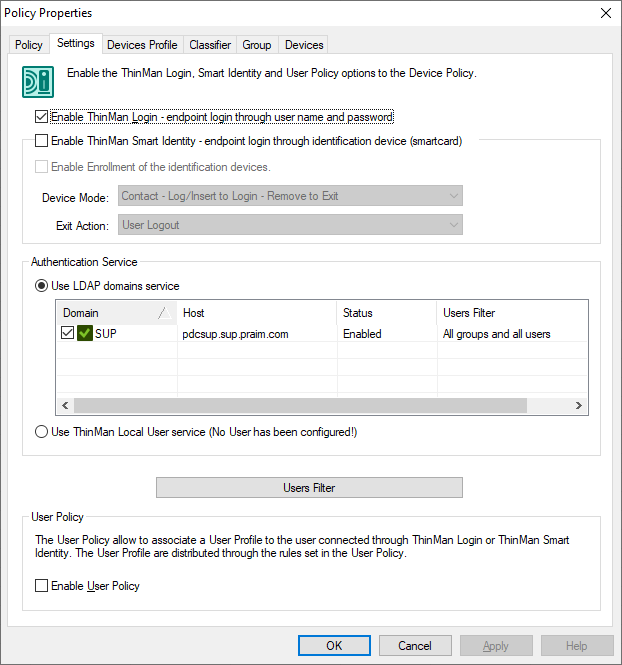This screenshot has width=622, height=665.
Task: Select Use LDAP domains service radio
Action: pos(41,286)
